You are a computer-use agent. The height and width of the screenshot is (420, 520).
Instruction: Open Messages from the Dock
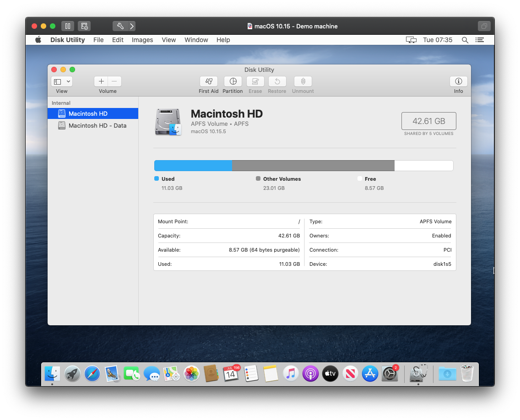pos(152,374)
